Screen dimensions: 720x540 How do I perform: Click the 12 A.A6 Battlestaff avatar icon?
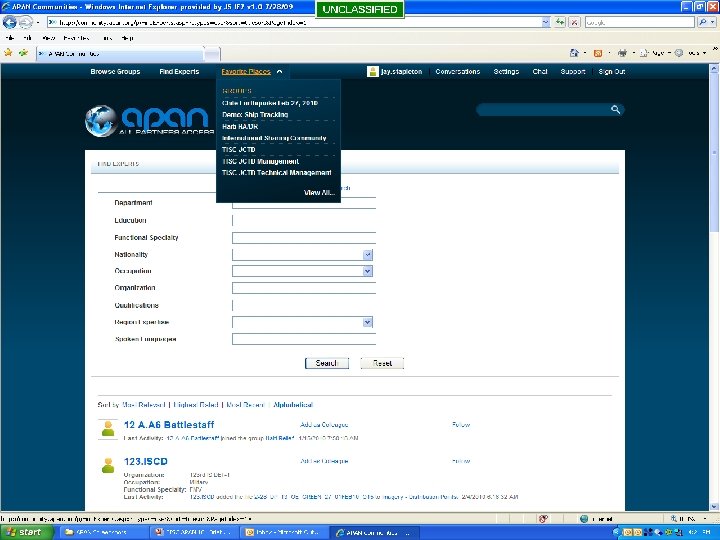[x=108, y=428]
